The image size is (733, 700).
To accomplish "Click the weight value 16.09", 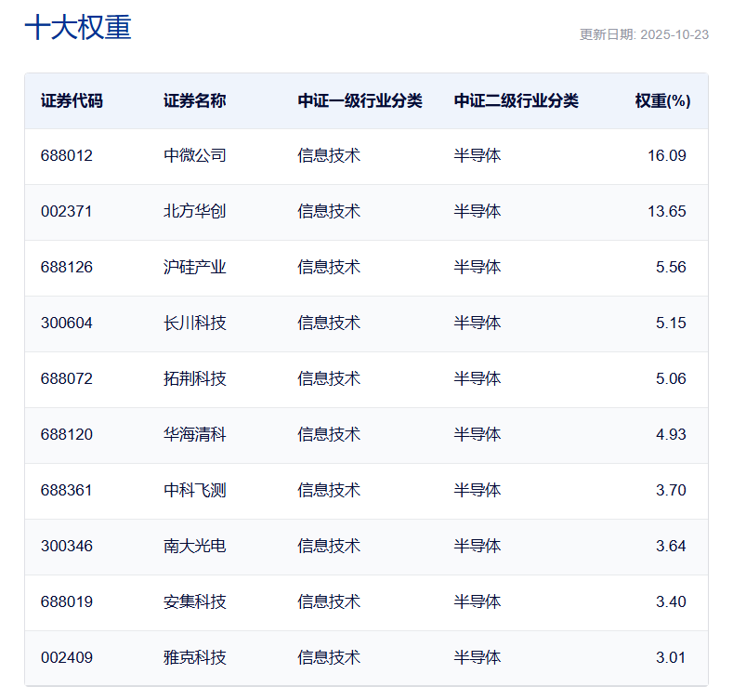I will pos(666,156).
